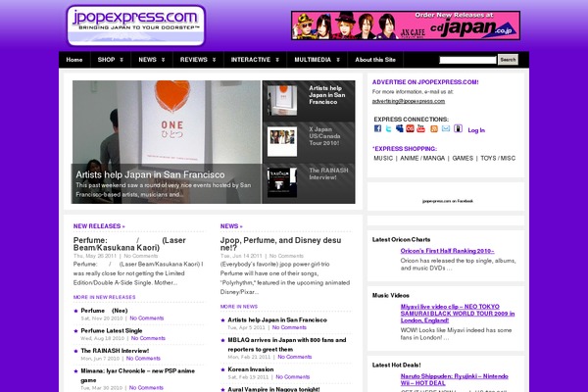
Task: Open the Last.fm red icon
Action: [410, 128]
